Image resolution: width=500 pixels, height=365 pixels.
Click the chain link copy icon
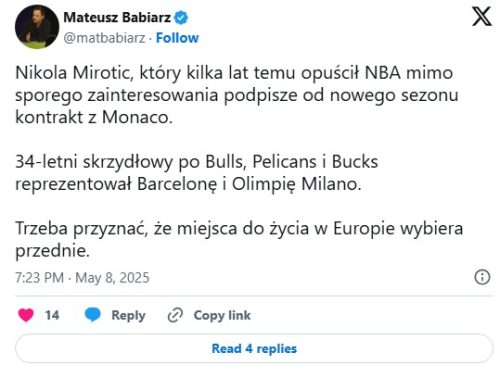click(x=175, y=315)
